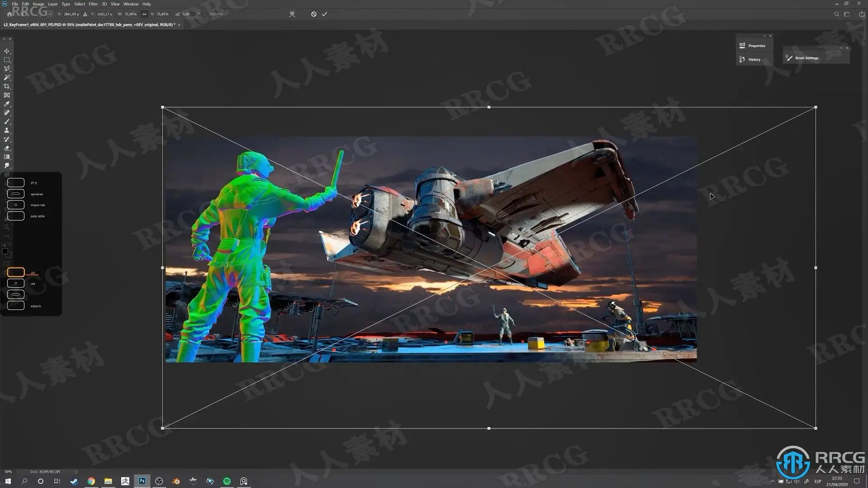Toggle warp mode for the transform
The height and width of the screenshot is (488, 868).
pos(292,14)
